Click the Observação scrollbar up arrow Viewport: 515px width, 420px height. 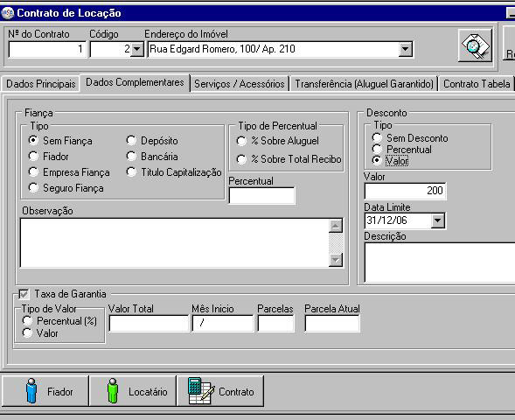[336, 226]
